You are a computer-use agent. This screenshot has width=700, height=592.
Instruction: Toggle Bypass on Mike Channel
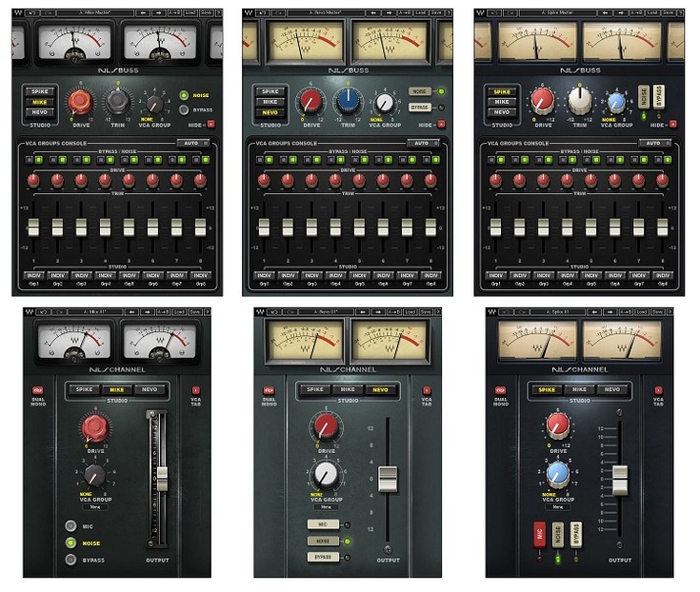(x=70, y=560)
